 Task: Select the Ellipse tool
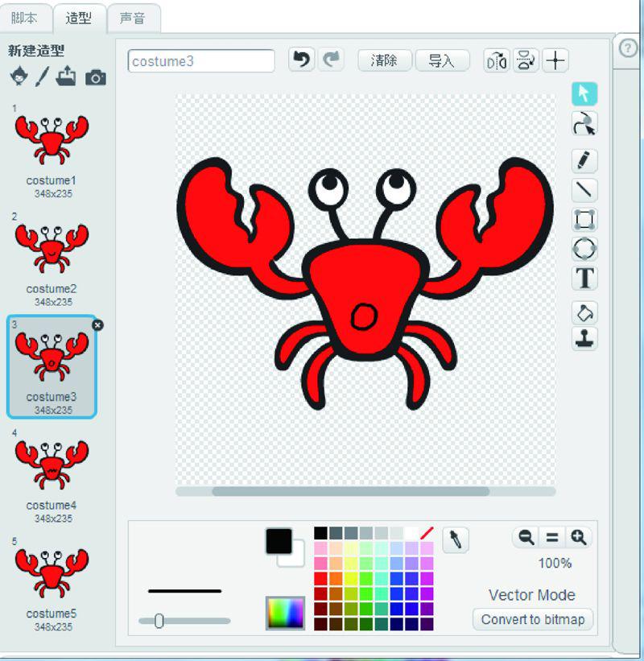click(x=584, y=249)
